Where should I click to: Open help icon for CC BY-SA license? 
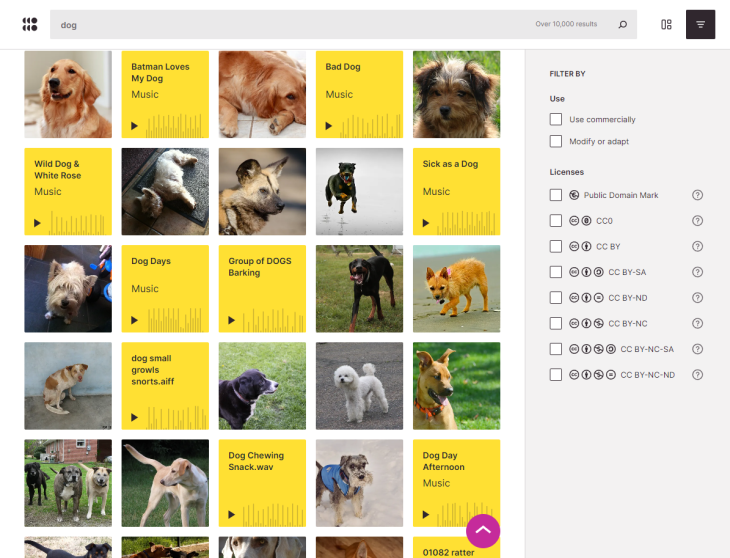[698, 272]
